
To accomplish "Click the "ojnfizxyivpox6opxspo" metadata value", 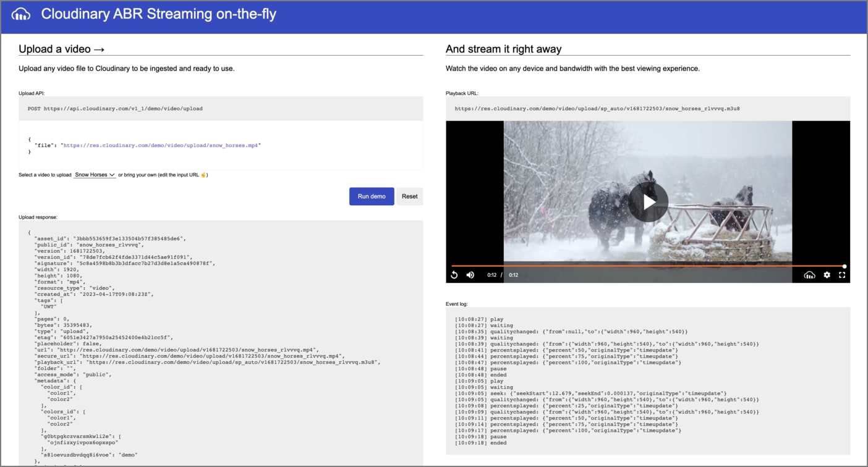I will (82, 442).
